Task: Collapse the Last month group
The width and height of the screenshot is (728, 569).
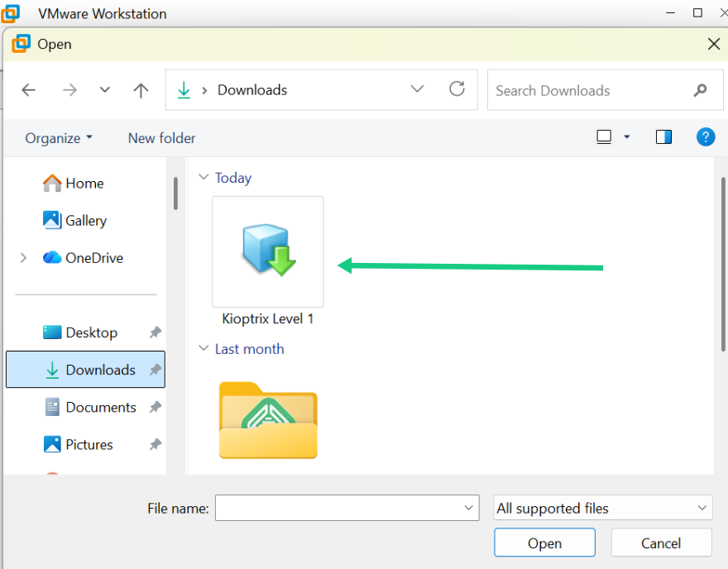Action: pos(204,348)
